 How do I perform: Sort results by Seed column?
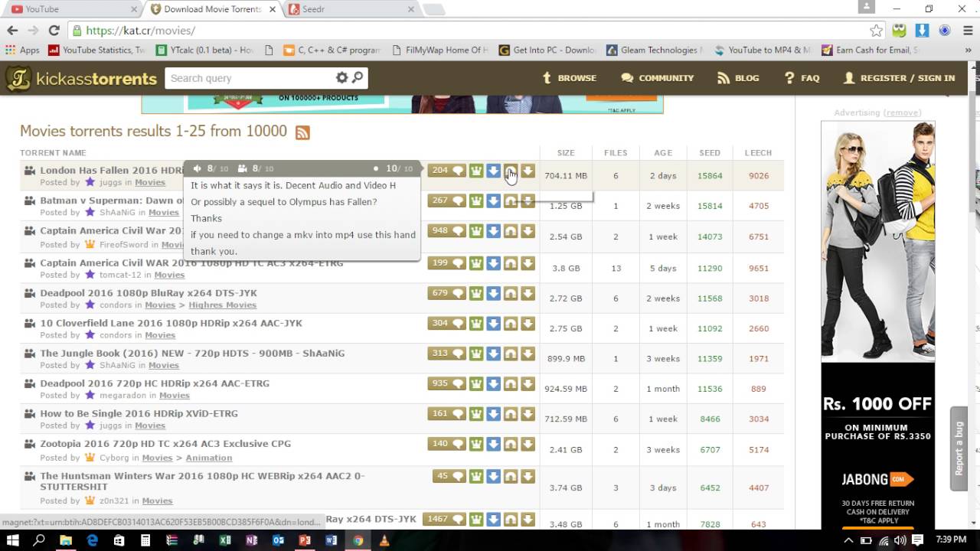tap(710, 153)
